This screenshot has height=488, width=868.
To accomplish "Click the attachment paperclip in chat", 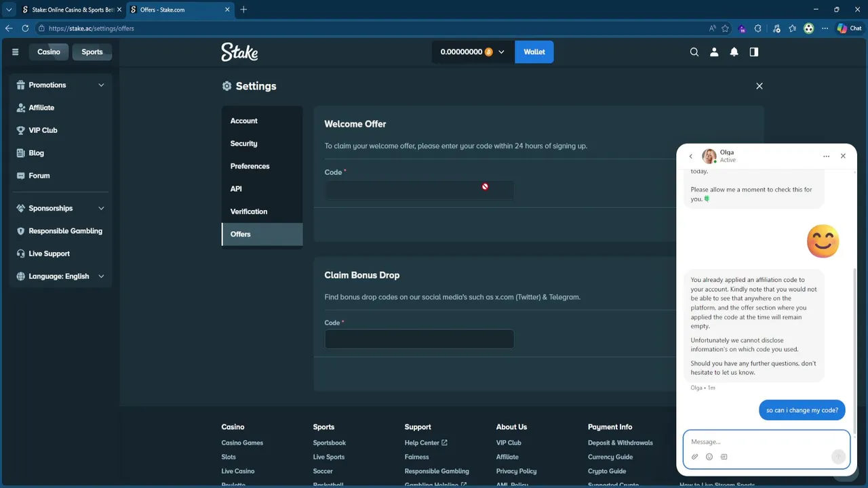I will pyautogui.click(x=695, y=457).
